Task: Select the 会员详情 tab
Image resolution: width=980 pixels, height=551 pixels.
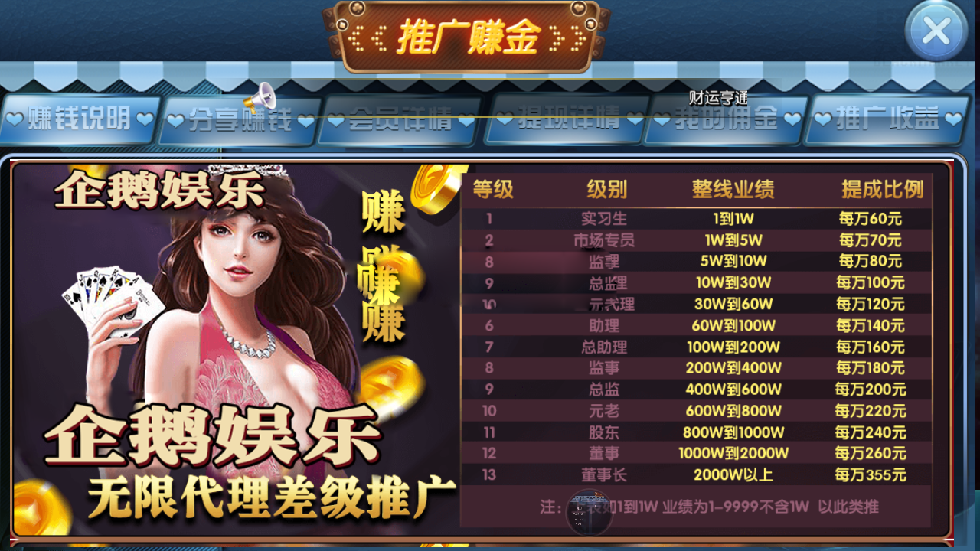Action: (x=400, y=120)
